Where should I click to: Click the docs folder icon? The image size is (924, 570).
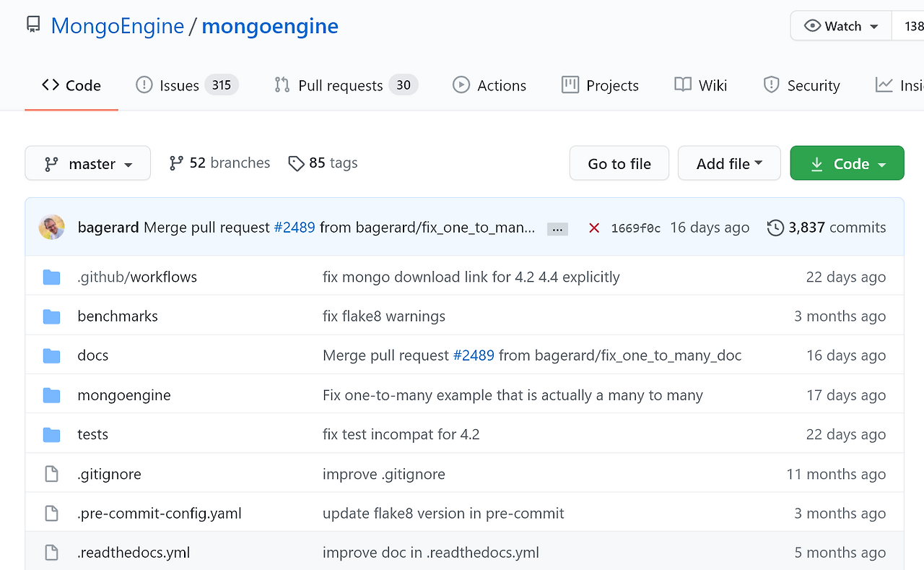(x=51, y=355)
